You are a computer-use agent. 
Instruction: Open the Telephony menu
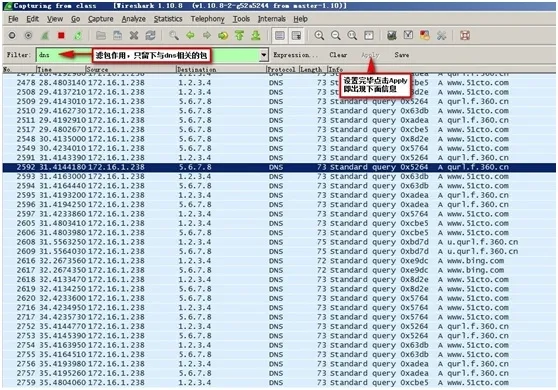coord(207,19)
